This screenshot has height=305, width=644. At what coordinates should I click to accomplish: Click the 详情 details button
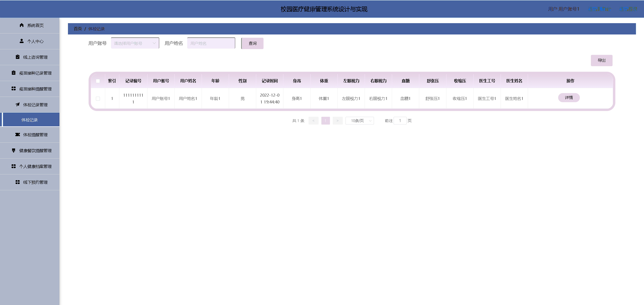pos(569,98)
